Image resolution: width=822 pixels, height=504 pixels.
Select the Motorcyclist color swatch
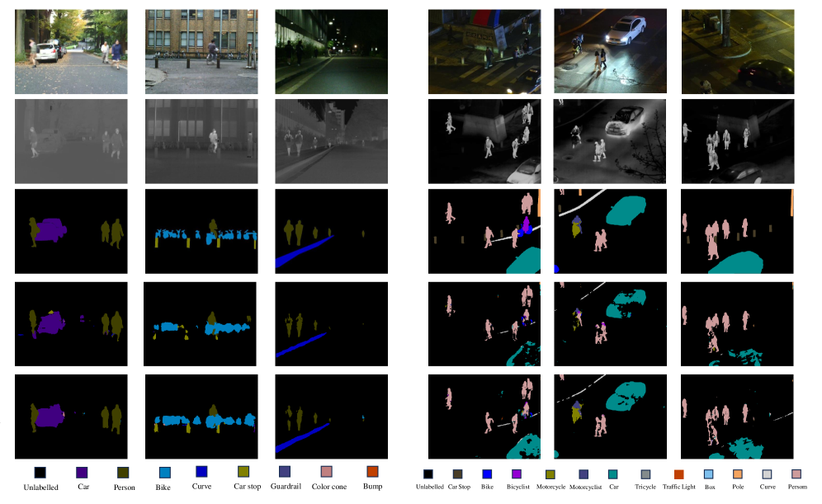[x=583, y=474]
